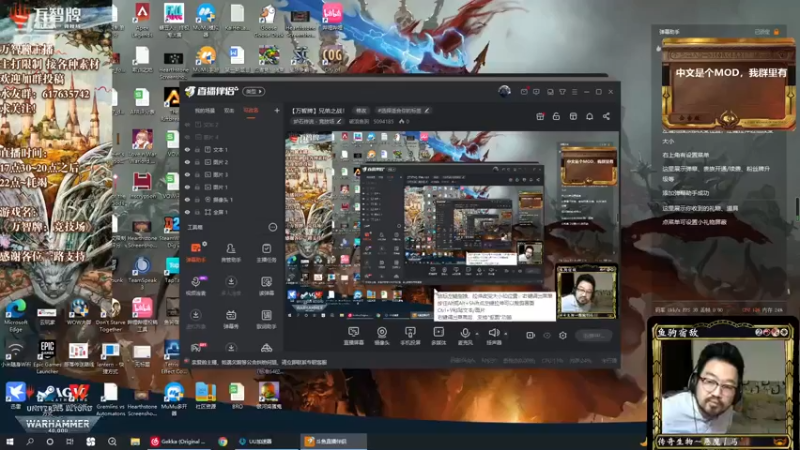
Task: Open the 弹幕秀 TV icon tool
Action: 231,319
